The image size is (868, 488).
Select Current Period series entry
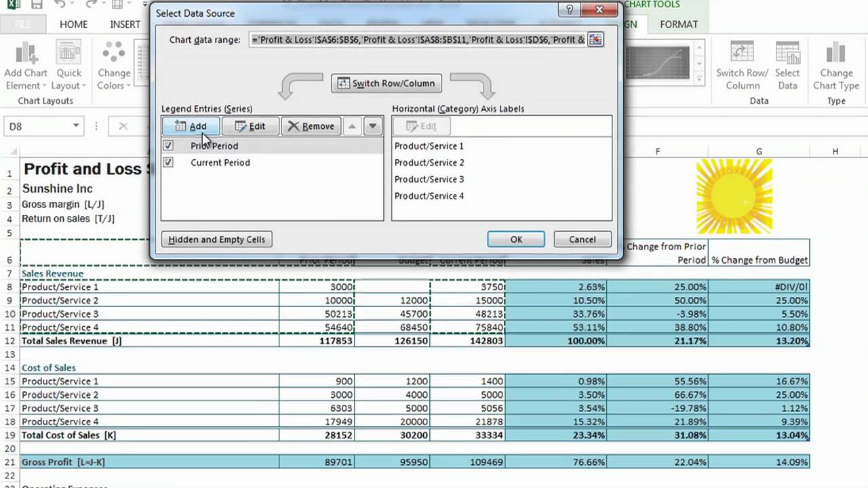(x=220, y=163)
